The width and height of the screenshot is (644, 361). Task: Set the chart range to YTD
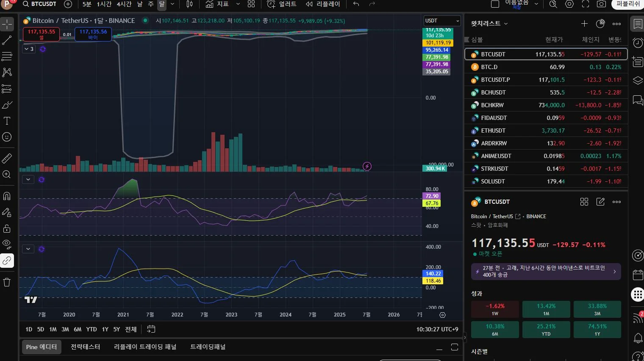click(92, 329)
